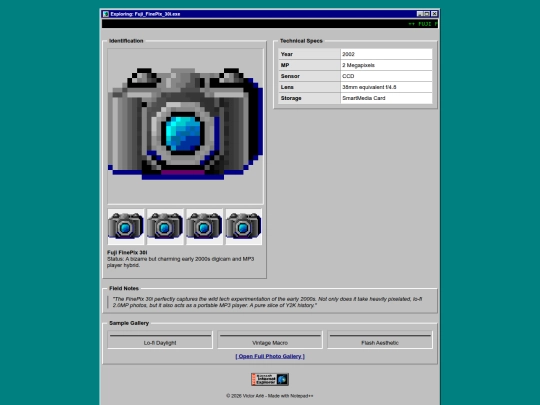Click the window title bar app icon

point(106,14)
